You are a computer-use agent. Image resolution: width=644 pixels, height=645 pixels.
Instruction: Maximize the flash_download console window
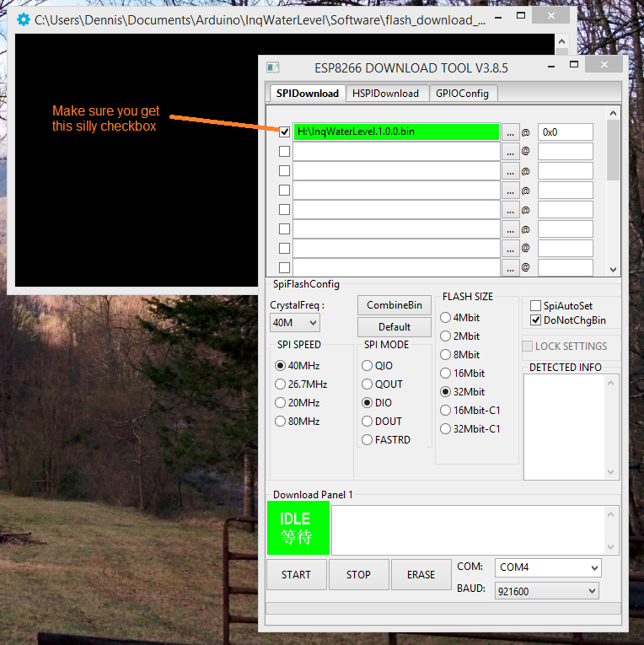tap(521, 16)
